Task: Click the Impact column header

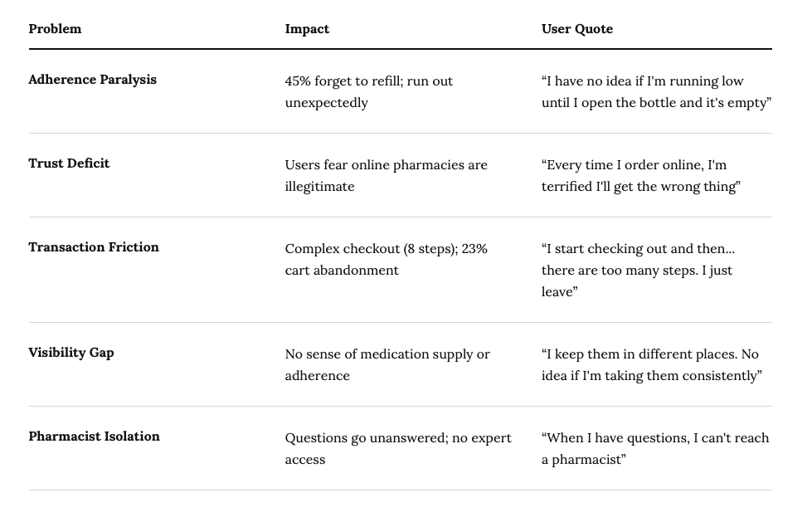Action: 307,29
